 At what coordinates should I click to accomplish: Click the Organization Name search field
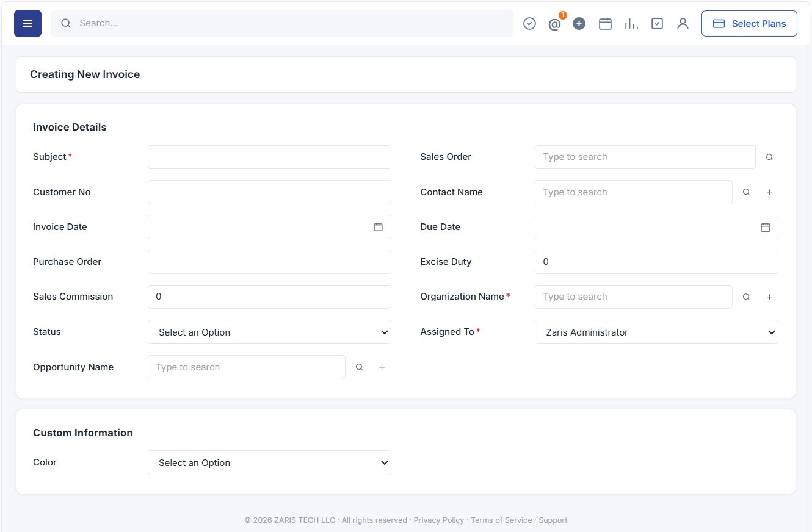point(634,297)
